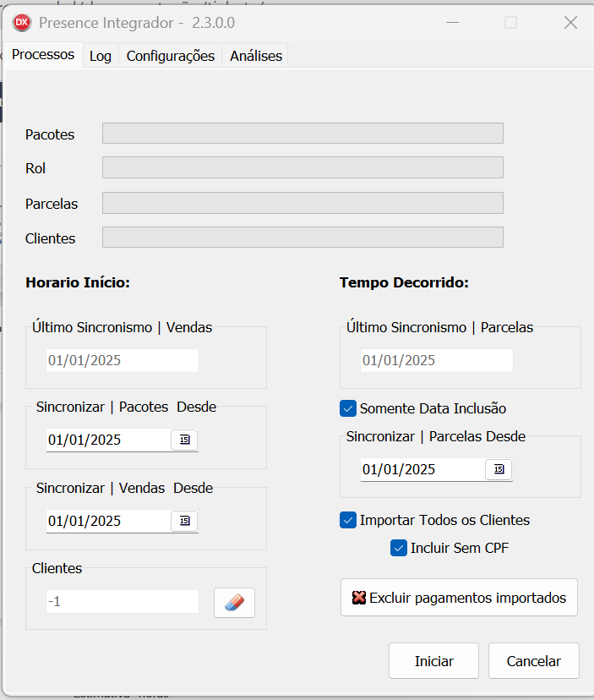Screen dimensions: 594x700
Task: Open the Configurações tab
Action: pyautogui.click(x=171, y=56)
